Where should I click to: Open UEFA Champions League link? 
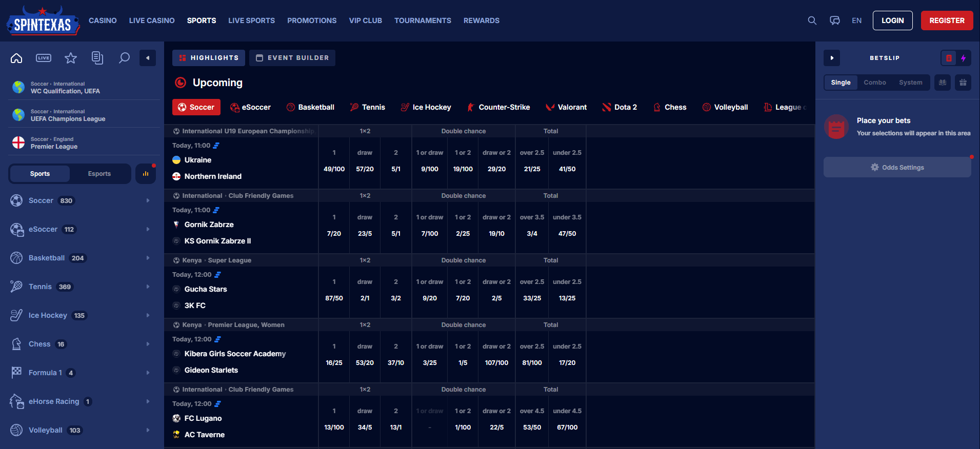click(84, 115)
